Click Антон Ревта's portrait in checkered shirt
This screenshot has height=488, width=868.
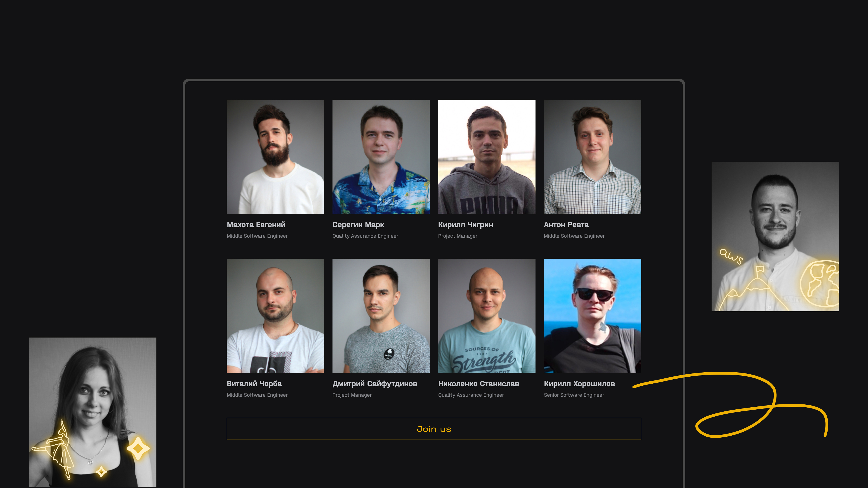click(x=592, y=157)
